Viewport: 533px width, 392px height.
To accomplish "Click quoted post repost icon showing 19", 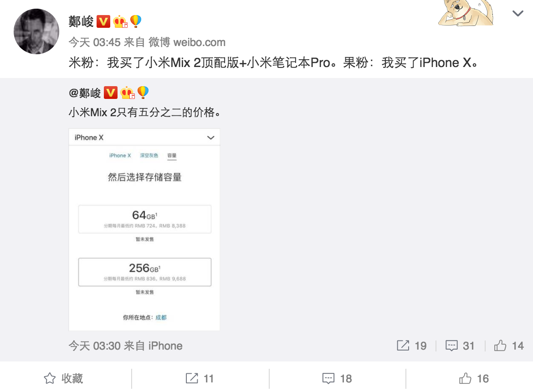I will click(412, 346).
